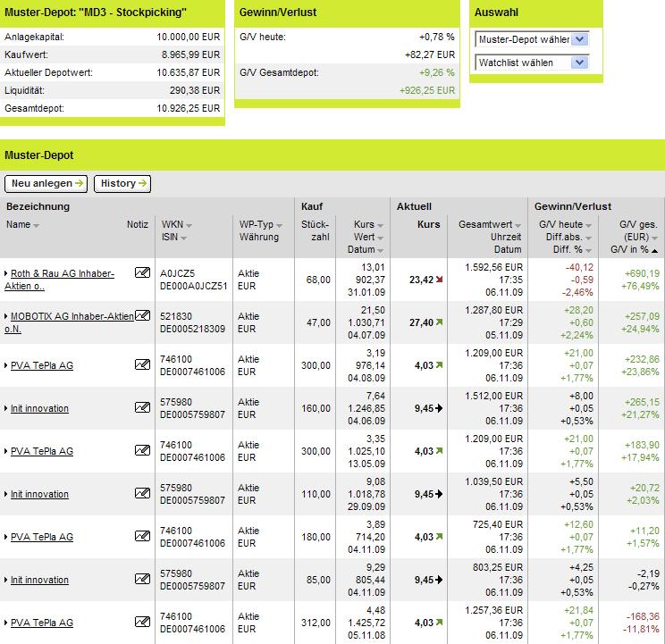Screen dimensions: 665x644
Task: Open note icon for Init innovation bought 04.11.09
Action: [142, 578]
